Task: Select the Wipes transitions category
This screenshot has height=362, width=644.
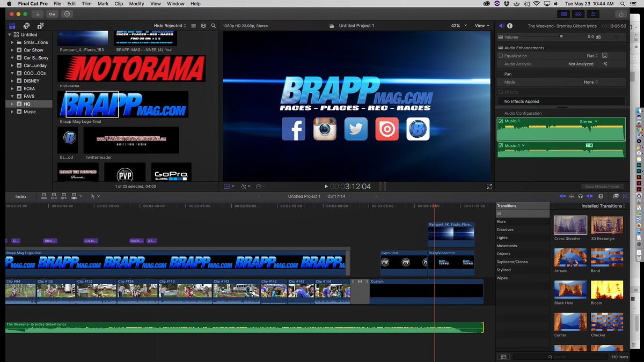Action: [522, 278]
